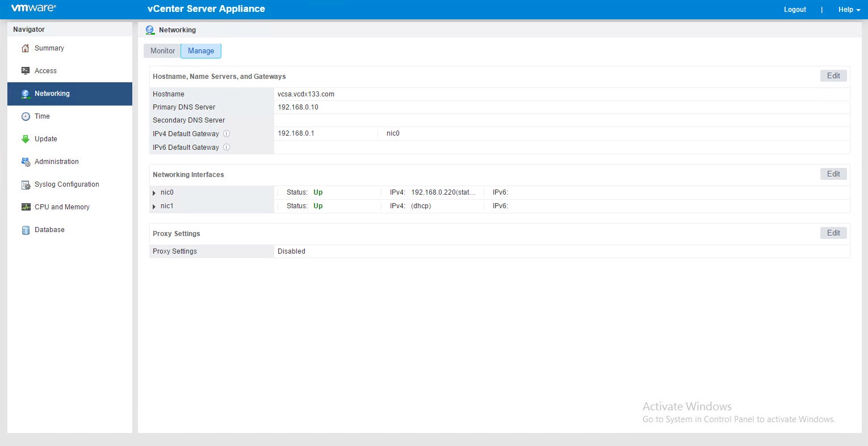Select Networking in the Navigator
Screen dimensions: 868x446
tap(52, 94)
